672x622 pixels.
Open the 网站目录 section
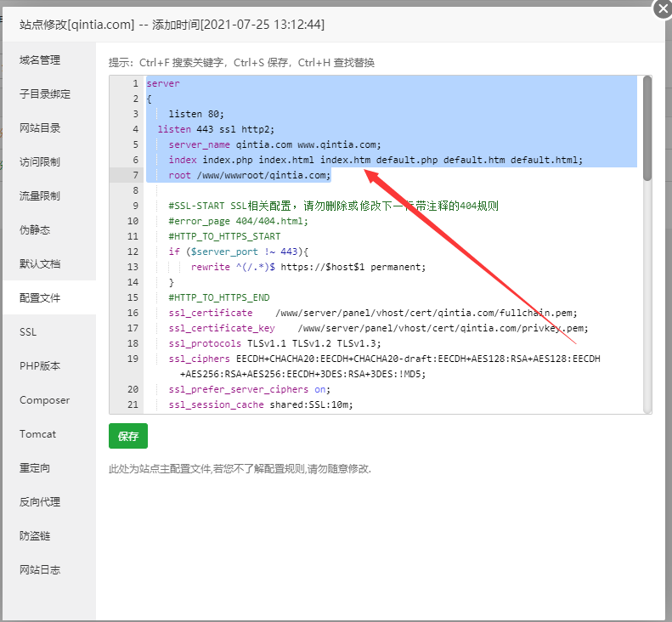coord(40,128)
